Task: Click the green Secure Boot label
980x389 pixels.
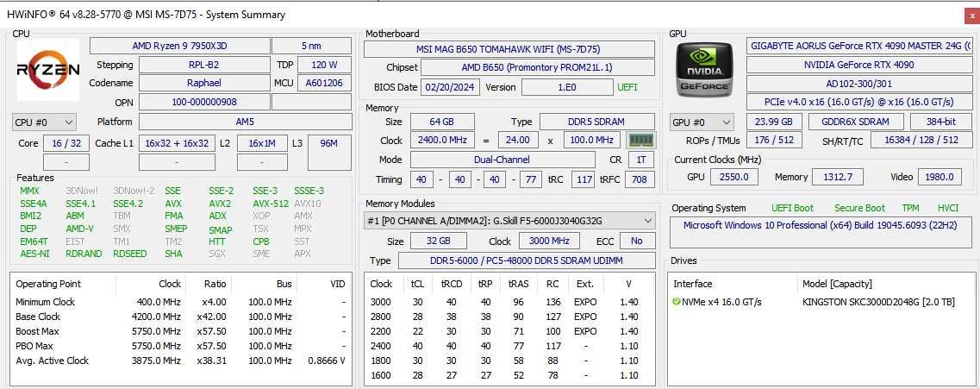Action: click(x=859, y=208)
